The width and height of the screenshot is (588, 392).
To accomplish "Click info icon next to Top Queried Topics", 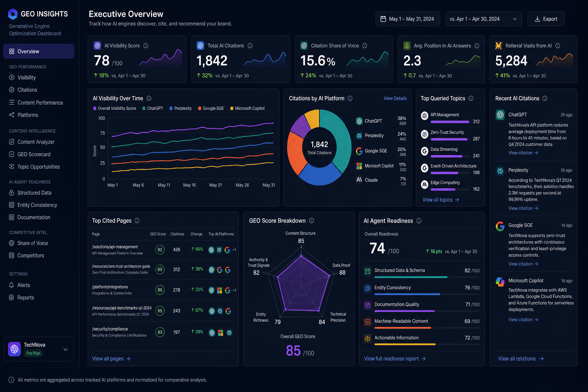I will [471, 98].
